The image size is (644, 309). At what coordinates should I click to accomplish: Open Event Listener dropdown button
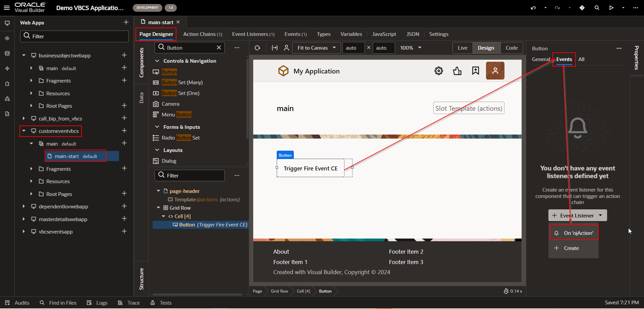click(x=578, y=215)
